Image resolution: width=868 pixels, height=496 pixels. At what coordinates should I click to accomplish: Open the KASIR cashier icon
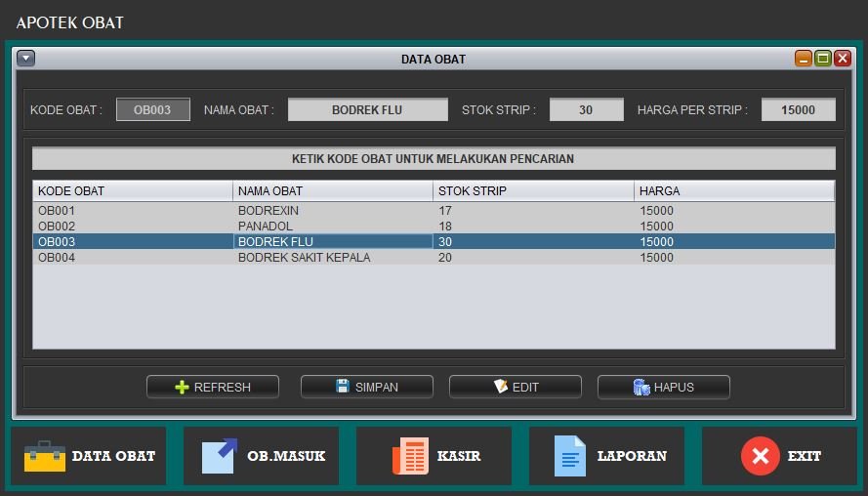click(x=410, y=456)
